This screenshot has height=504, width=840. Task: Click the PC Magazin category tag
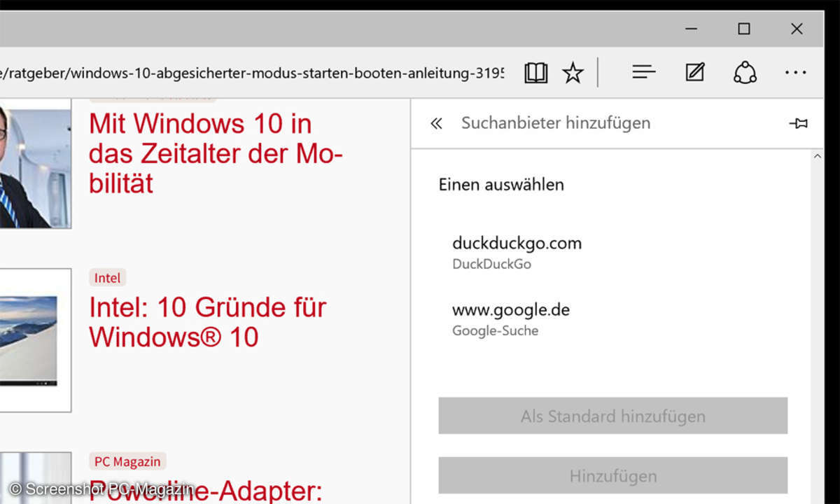(127, 461)
